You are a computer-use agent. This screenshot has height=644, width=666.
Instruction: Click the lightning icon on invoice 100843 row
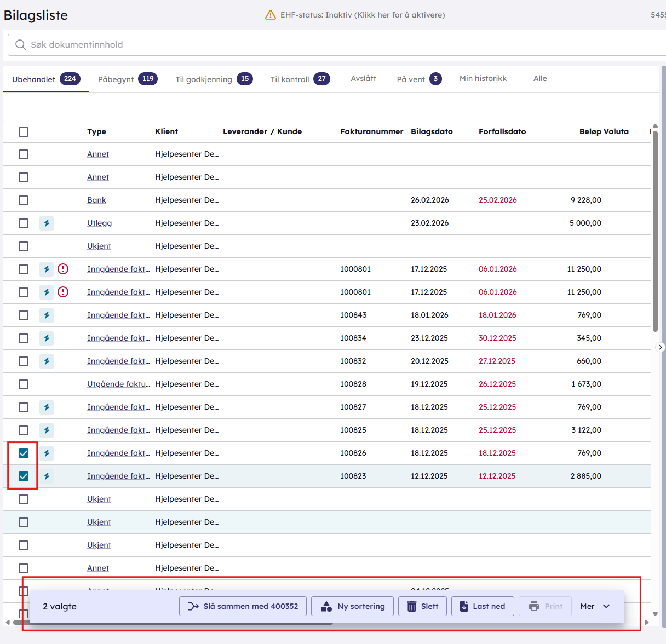tap(47, 315)
